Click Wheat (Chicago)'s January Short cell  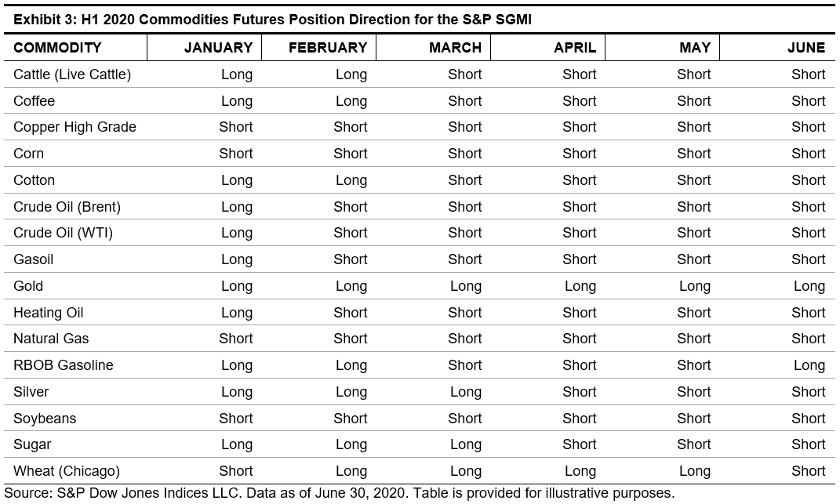(235, 471)
